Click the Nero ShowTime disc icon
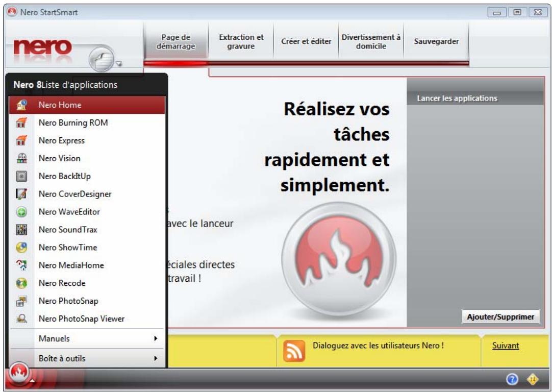 pyautogui.click(x=21, y=247)
